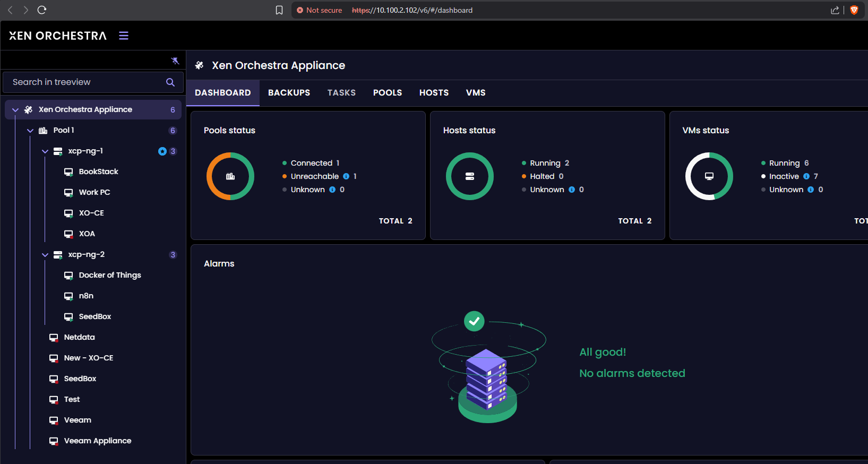This screenshot has width=868, height=464.
Task: Collapse the xcp-ng-1 host node
Action: pos(45,151)
